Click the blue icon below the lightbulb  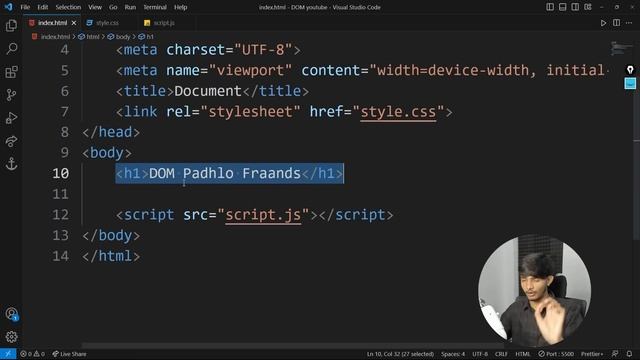[x=630, y=83]
